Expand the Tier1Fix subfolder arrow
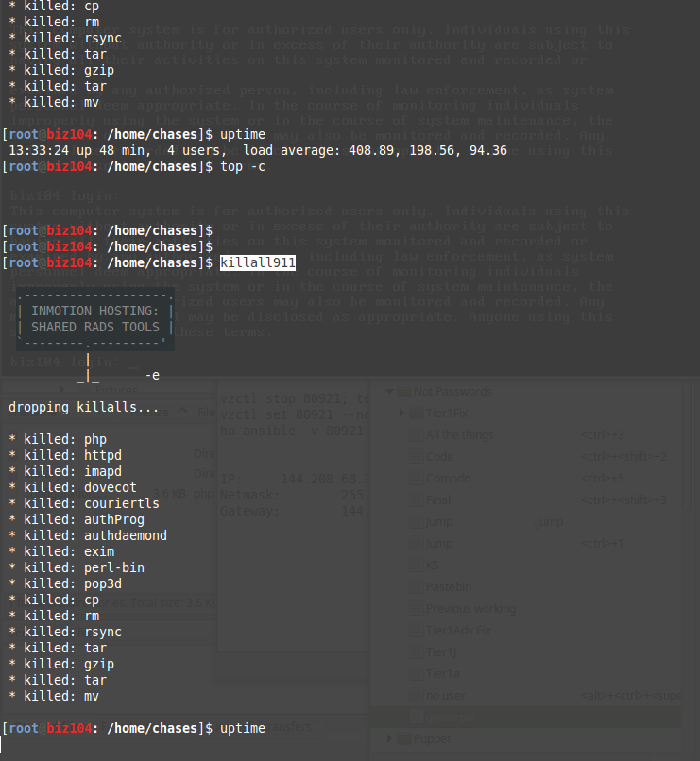Viewport: 700px width, 761px height. (x=402, y=414)
